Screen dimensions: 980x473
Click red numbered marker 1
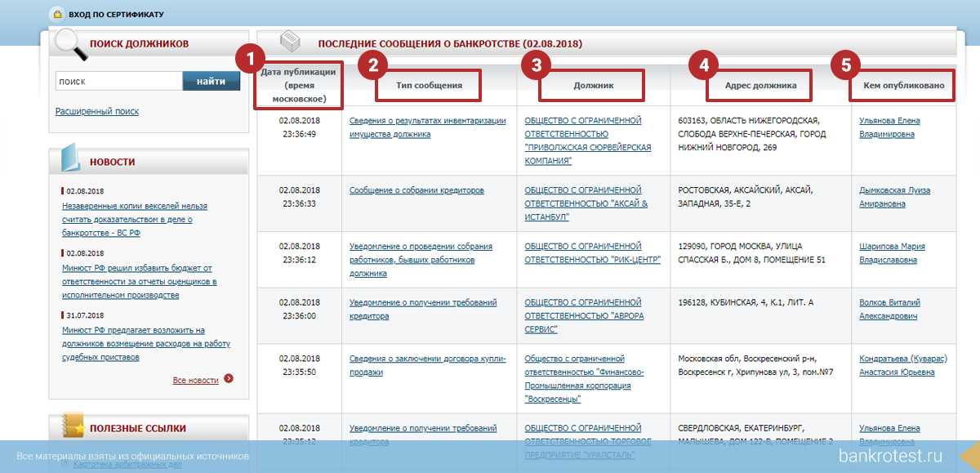click(x=250, y=60)
